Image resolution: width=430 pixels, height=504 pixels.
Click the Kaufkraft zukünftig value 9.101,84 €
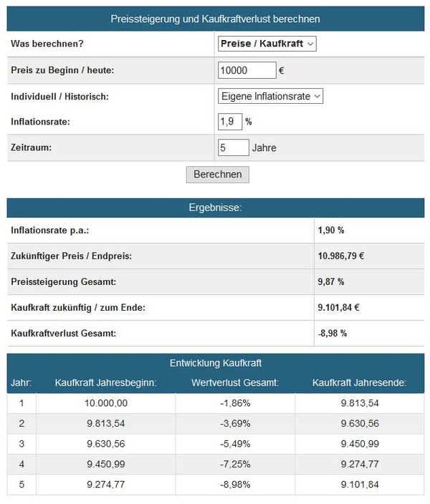click(x=338, y=308)
